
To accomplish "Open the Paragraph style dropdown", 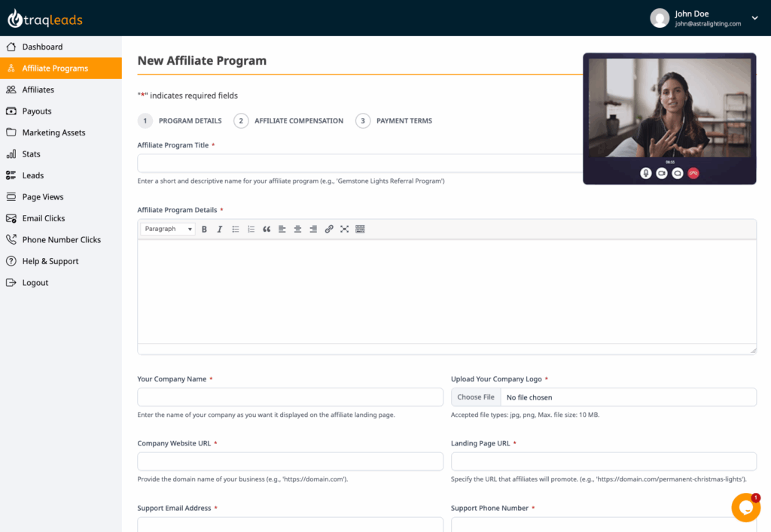I will tap(166, 229).
